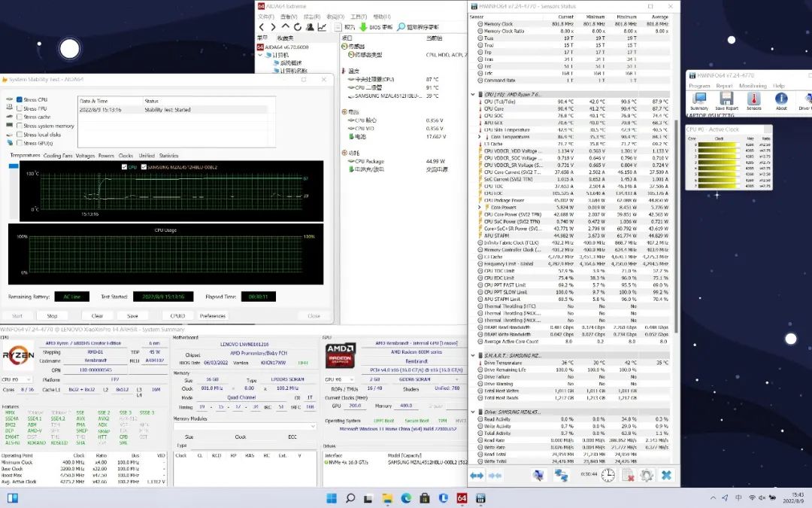Screen dimensions: 812x508
Task: Toggle the CPU checkbox above the temperature graph
Action: (x=124, y=167)
